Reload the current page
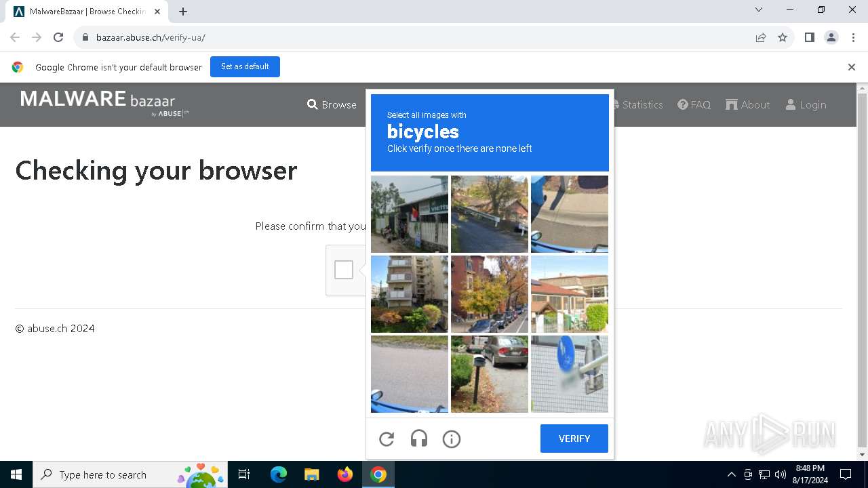The width and height of the screenshot is (868, 488). coord(58,37)
